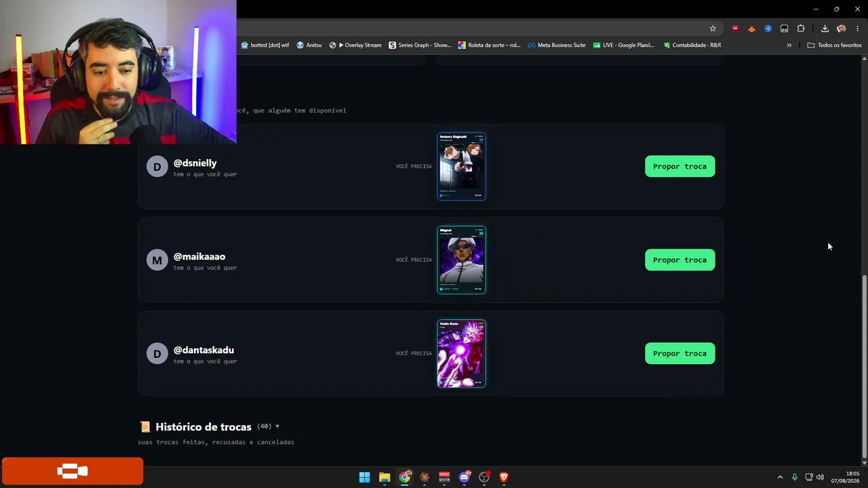Open Brave browser from the taskbar
The width and height of the screenshot is (868, 488).
pos(504,477)
